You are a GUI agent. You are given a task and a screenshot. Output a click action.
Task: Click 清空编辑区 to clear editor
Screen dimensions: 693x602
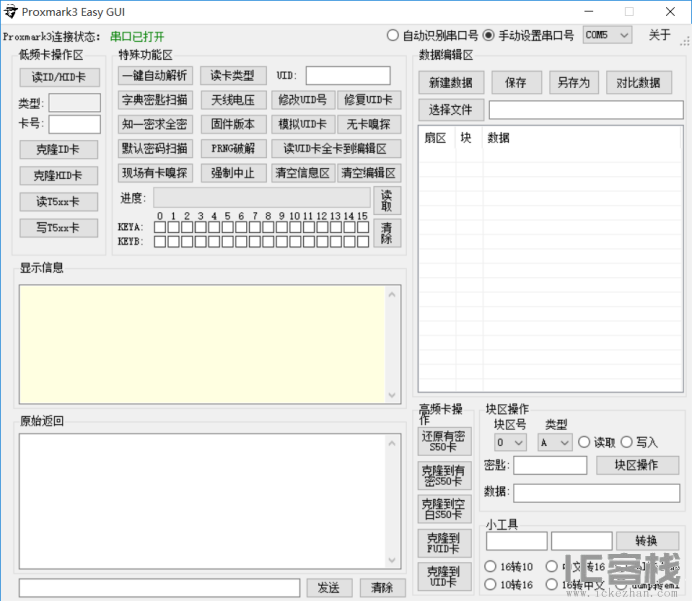click(369, 173)
